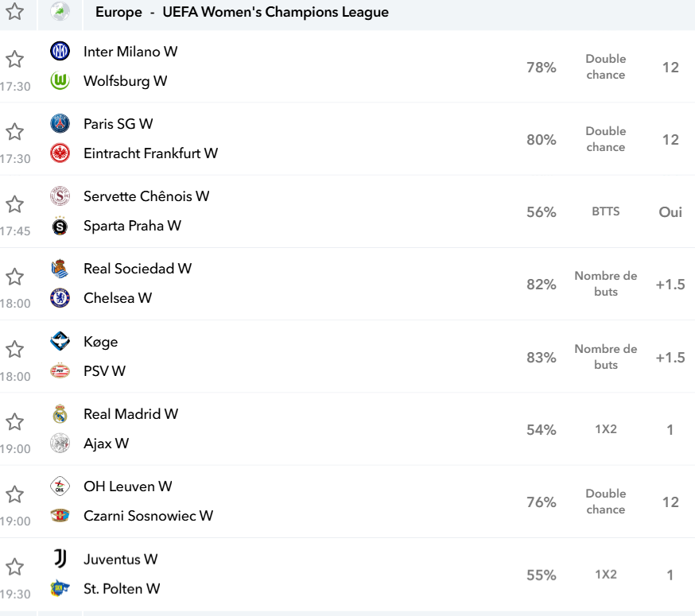Click the Paris SG W crest icon
Screen dimensions: 695x616
pyautogui.click(x=60, y=123)
